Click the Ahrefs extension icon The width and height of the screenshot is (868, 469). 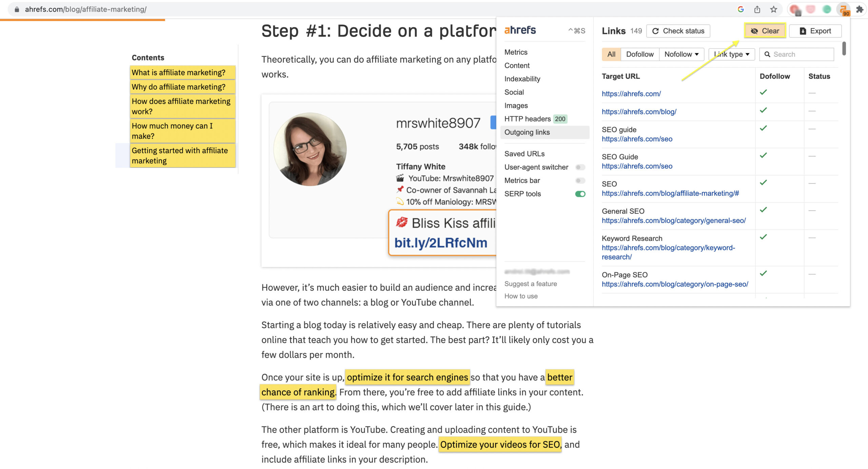click(x=843, y=8)
